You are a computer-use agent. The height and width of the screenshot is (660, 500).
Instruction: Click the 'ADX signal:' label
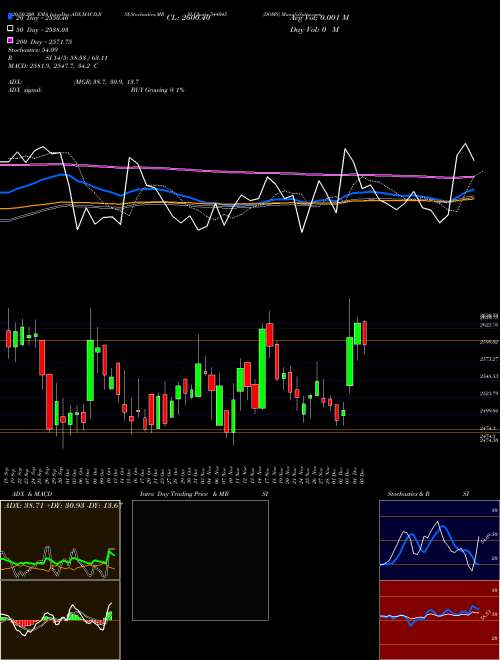click(x=25, y=90)
